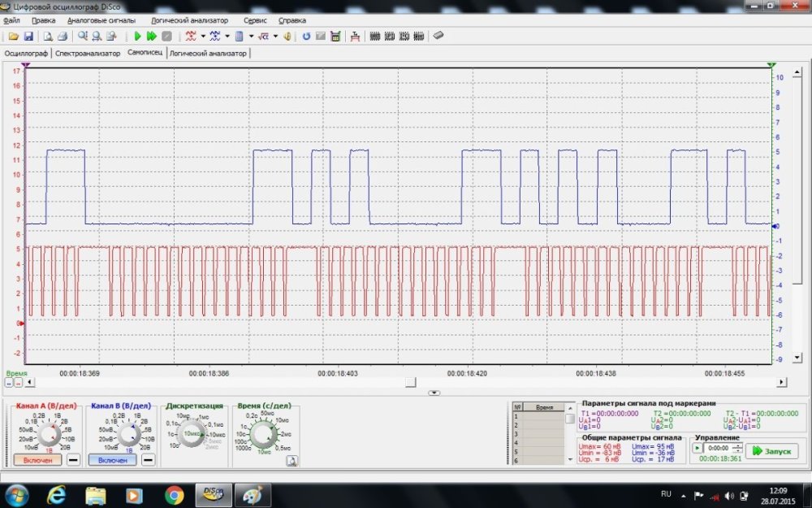This screenshot has width=812, height=508.
Task: Switch to the 'Спектроанализатор' tab
Action: (x=89, y=53)
